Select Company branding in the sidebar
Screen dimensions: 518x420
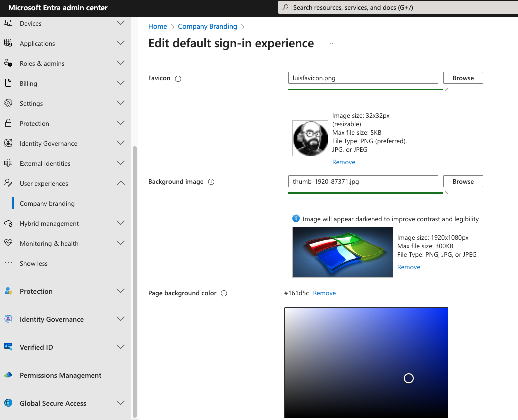[x=47, y=204]
